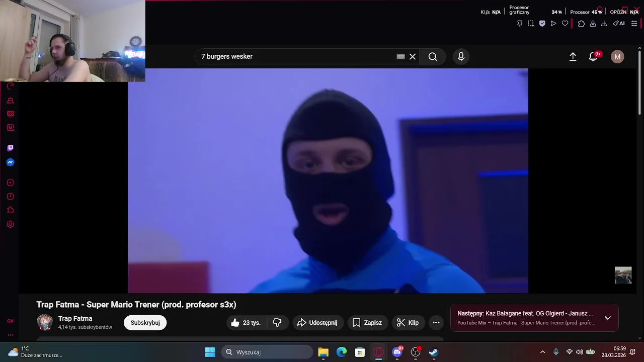This screenshot has height=362, width=644.
Task: Open Steam from the taskbar
Action: (x=434, y=352)
